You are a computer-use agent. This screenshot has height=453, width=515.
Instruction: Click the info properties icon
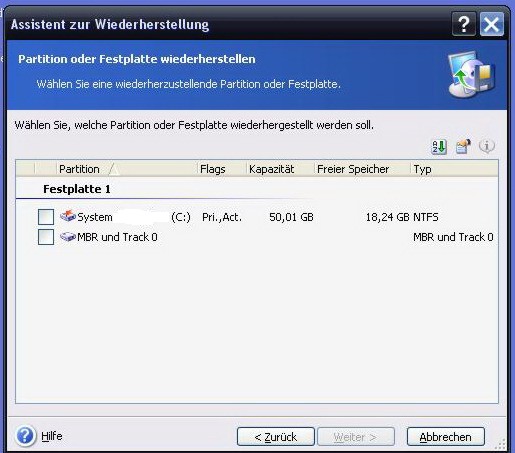pyautogui.click(x=487, y=146)
